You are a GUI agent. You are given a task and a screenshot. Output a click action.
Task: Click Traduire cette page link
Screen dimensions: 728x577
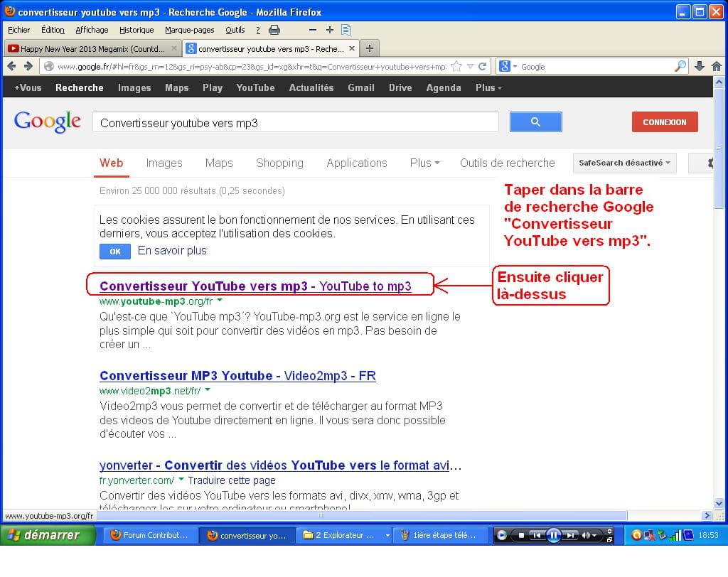click(232, 480)
